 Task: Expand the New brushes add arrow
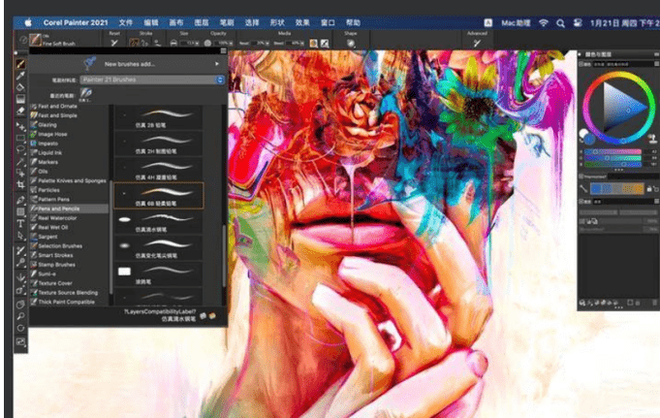pyautogui.click(x=217, y=64)
